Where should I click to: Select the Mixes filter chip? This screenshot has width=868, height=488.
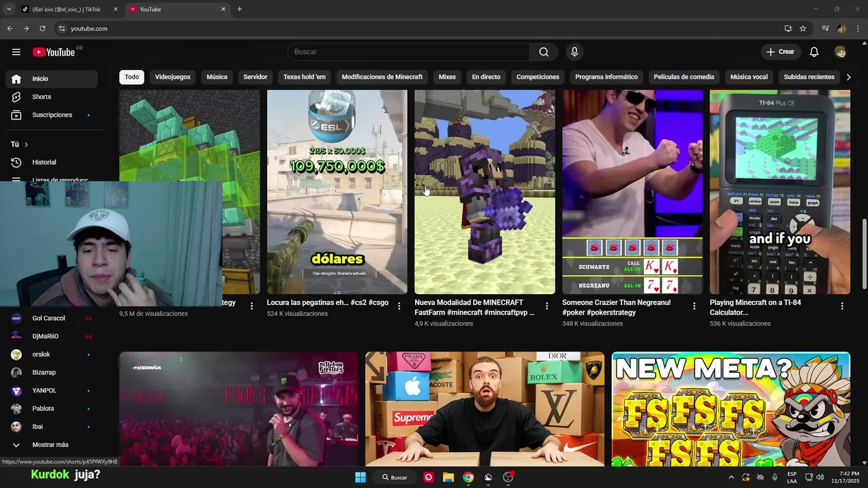447,77
